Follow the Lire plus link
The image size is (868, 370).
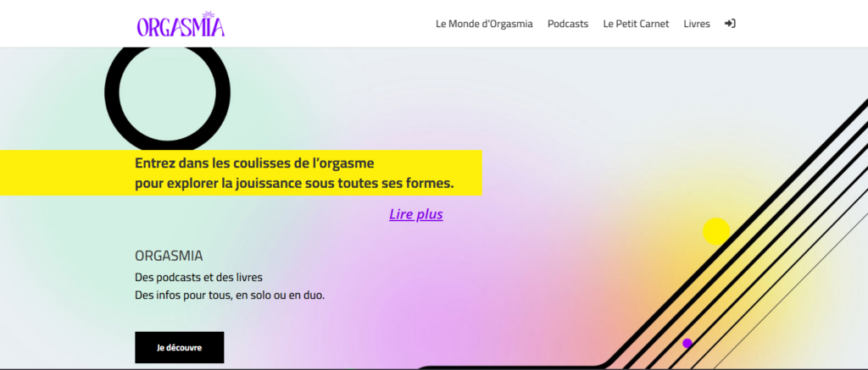(x=416, y=214)
